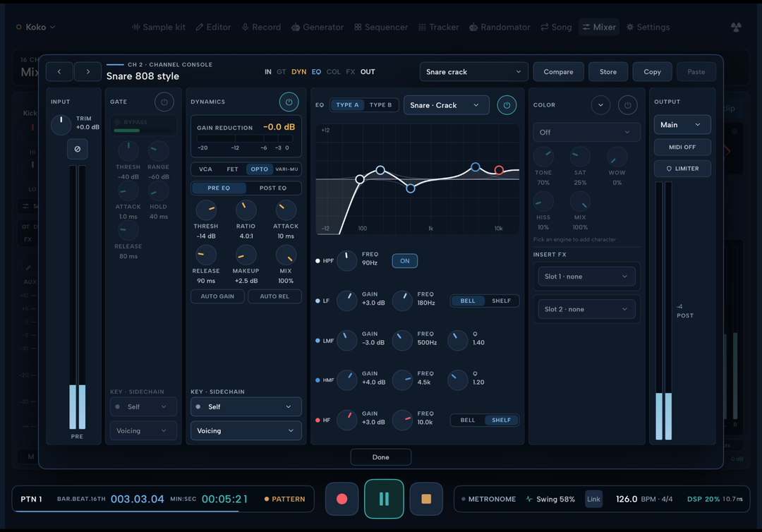Open the Snare crack preset dropdown
762x532 pixels.
tap(474, 72)
